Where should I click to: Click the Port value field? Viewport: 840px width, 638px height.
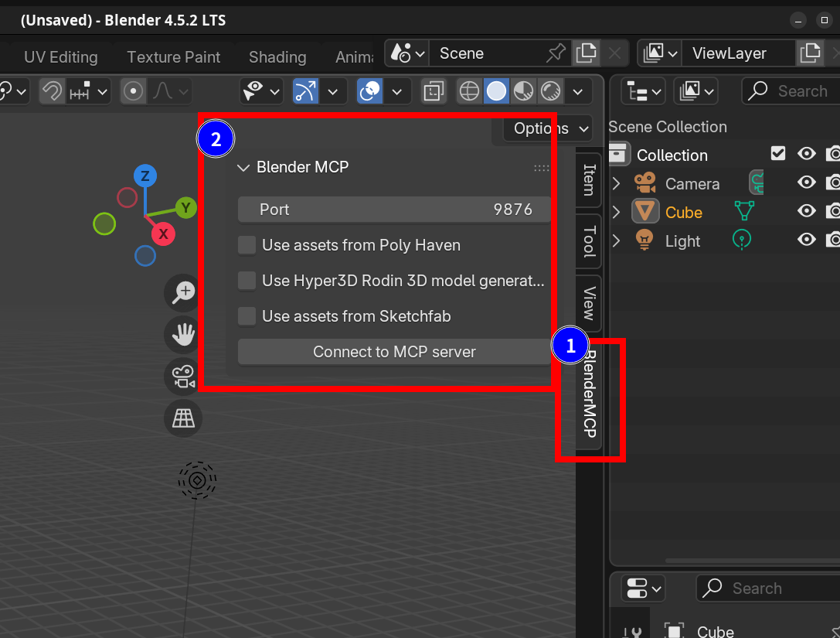394,210
